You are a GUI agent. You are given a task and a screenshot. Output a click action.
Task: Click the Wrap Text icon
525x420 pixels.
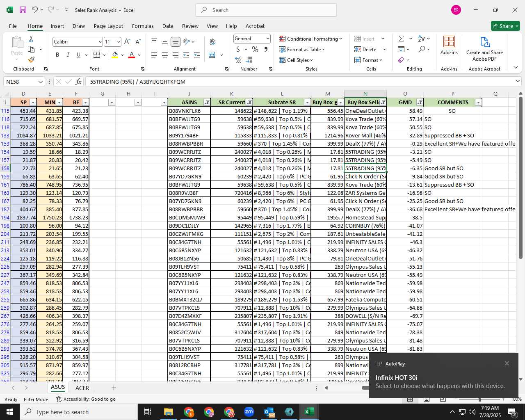[212, 42]
